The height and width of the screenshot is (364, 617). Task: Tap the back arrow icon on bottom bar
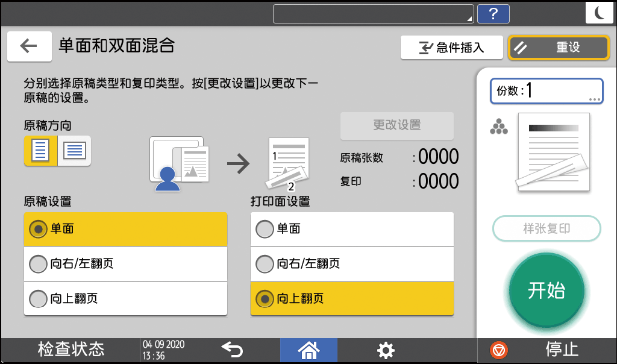pos(231,350)
